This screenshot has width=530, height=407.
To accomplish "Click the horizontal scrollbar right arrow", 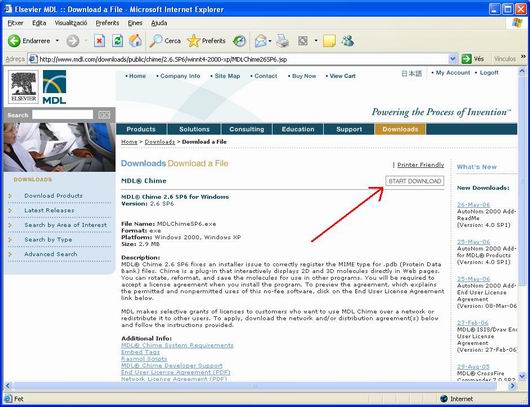I will pyautogui.click(x=513, y=386).
